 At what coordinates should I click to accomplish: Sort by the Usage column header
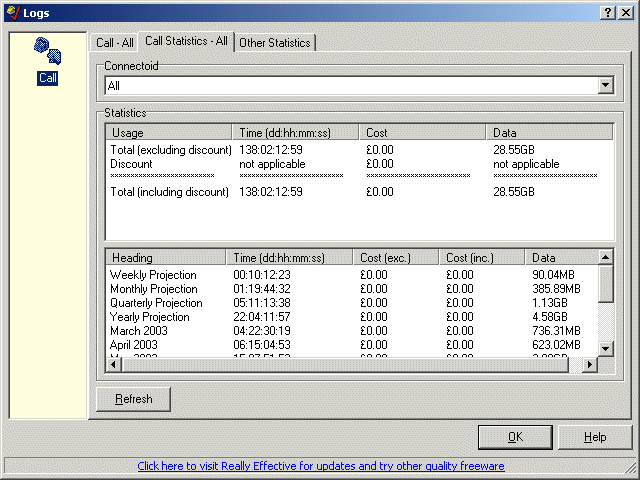coord(169,133)
